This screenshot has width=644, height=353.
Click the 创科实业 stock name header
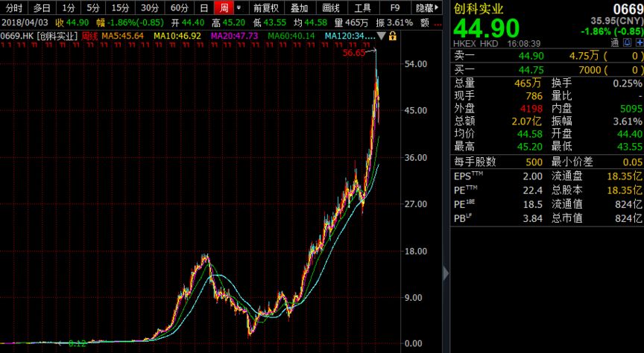(479, 9)
